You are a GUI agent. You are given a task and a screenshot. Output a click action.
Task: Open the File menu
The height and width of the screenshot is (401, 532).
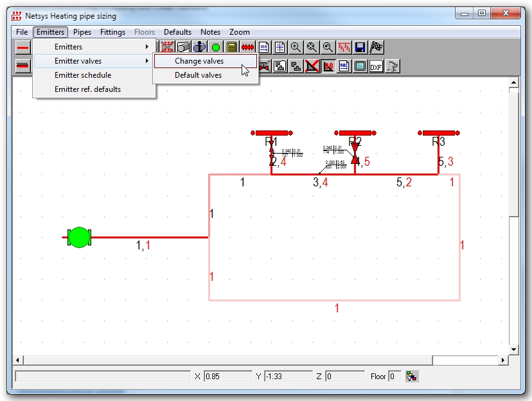(x=22, y=32)
